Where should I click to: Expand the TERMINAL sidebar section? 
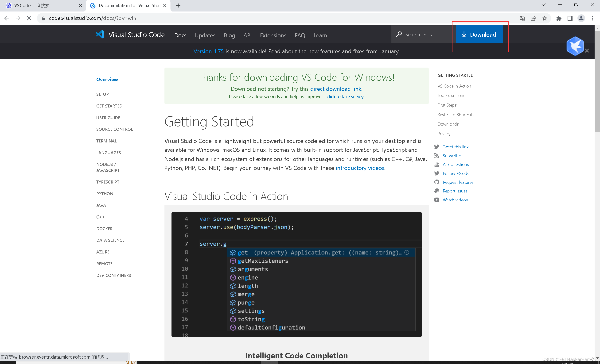point(106,141)
